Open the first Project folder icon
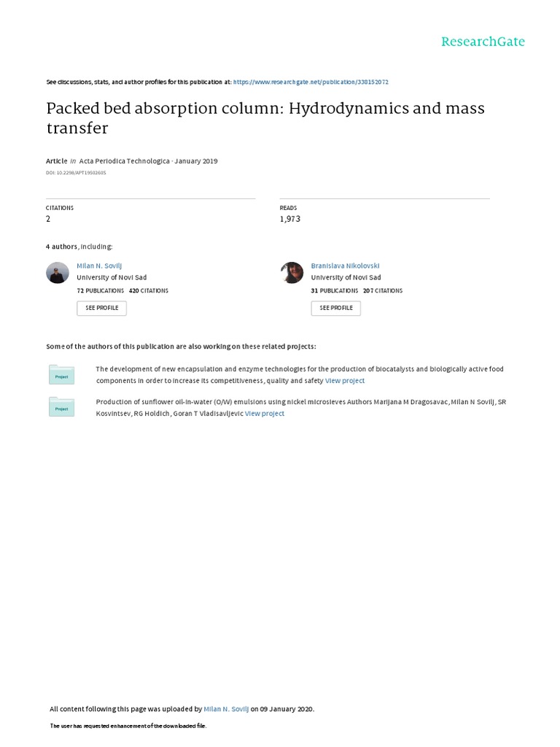560x747 pixels. click(x=61, y=375)
